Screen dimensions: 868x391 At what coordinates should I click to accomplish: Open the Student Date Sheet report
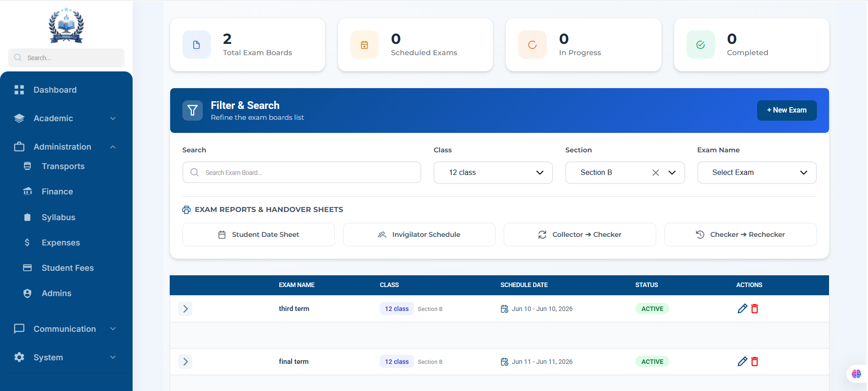click(x=258, y=235)
